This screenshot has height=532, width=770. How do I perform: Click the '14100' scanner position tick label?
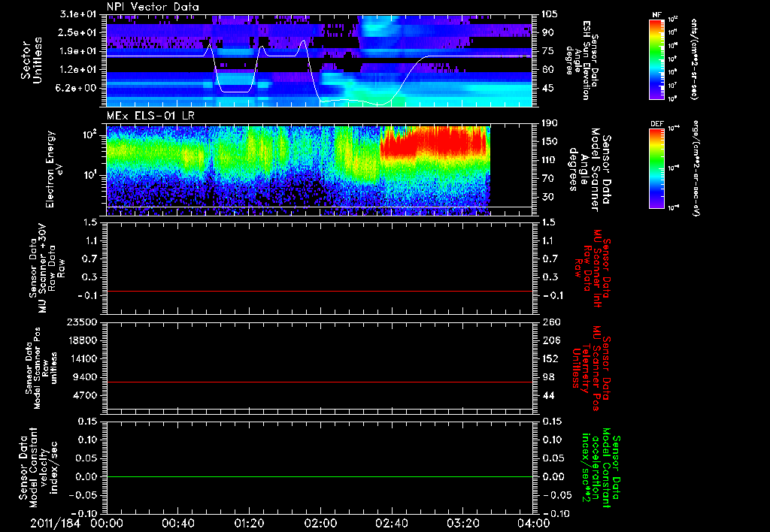click(x=82, y=358)
